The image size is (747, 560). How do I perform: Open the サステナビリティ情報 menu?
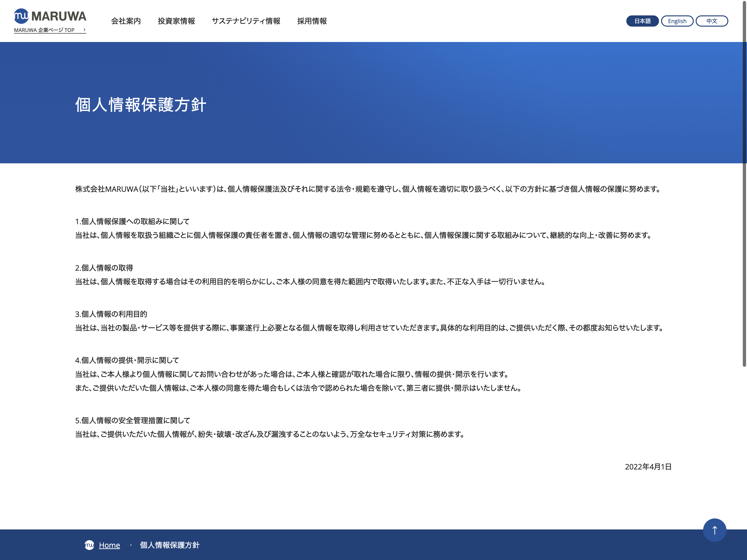246,21
